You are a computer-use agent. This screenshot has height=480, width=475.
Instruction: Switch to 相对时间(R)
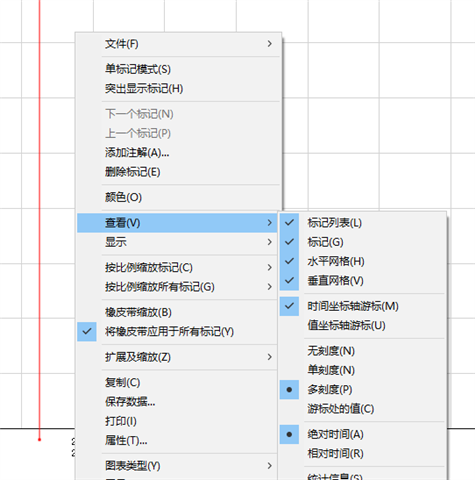pos(362,453)
